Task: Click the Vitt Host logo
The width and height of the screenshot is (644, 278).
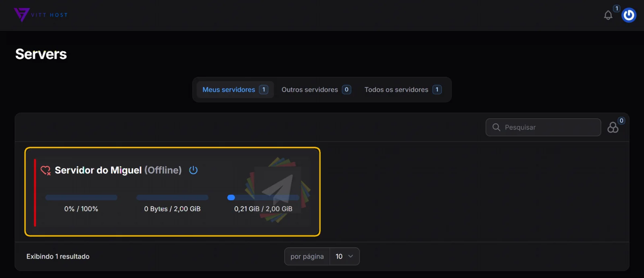Action: (x=41, y=15)
